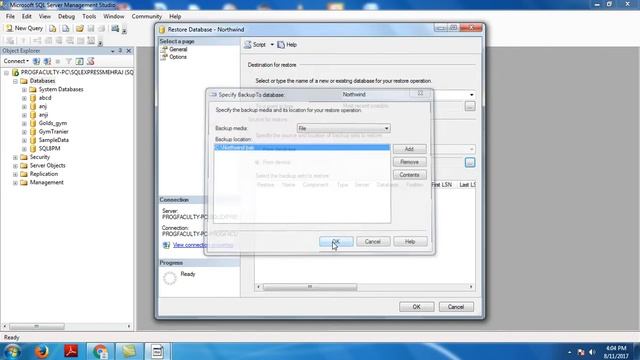Open the To database dropdown arrow

pyautogui.click(x=471, y=95)
